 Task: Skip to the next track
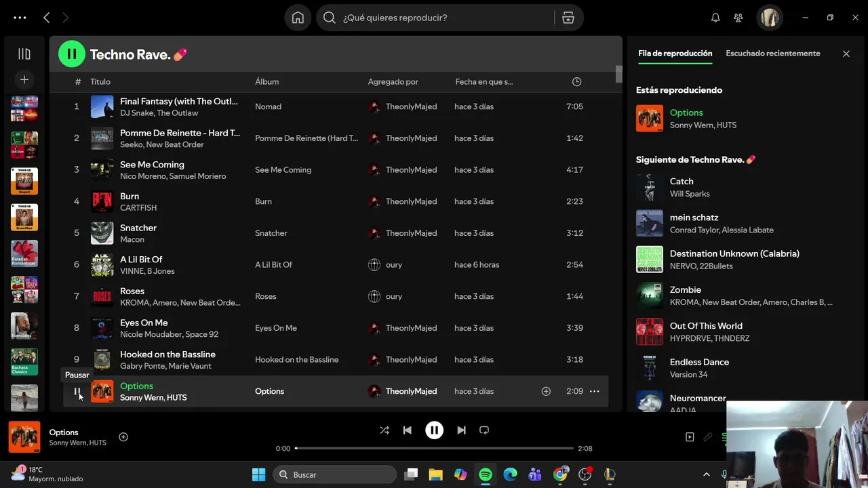point(461,430)
